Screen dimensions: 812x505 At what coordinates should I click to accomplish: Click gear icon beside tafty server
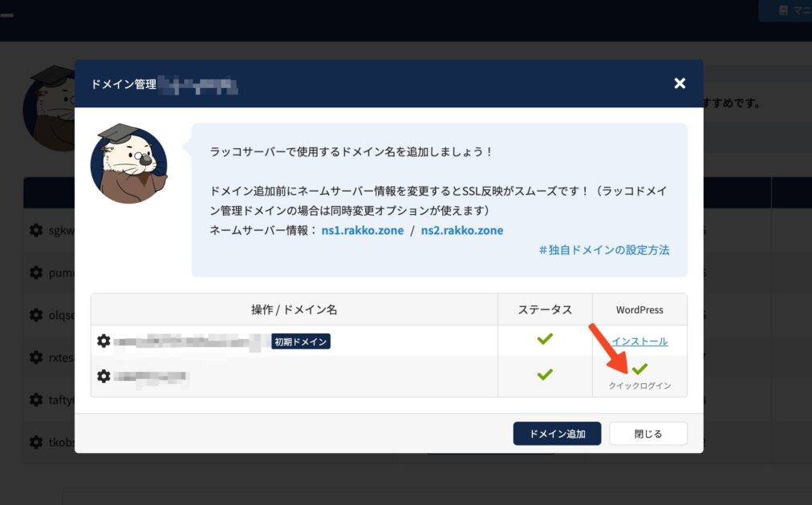click(x=36, y=399)
